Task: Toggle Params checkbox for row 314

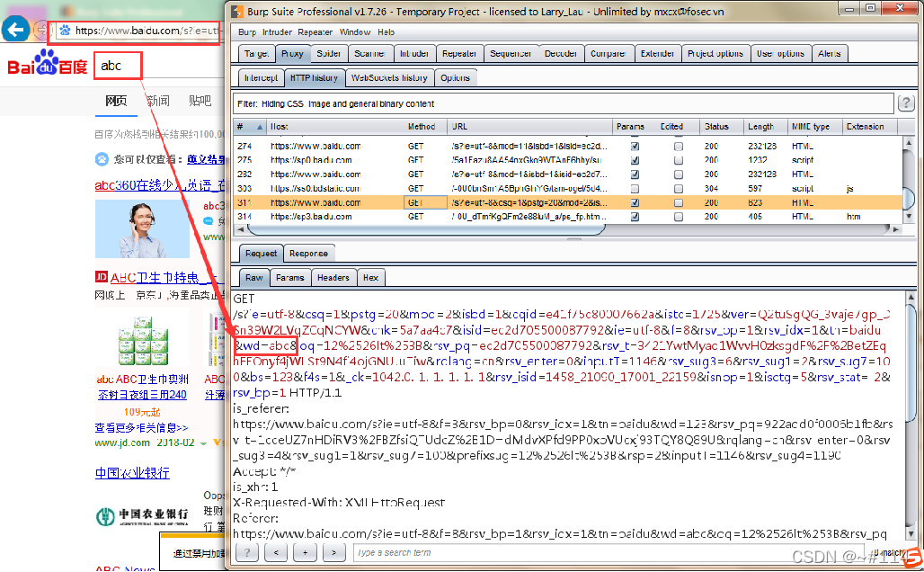Action: [635, 217]
